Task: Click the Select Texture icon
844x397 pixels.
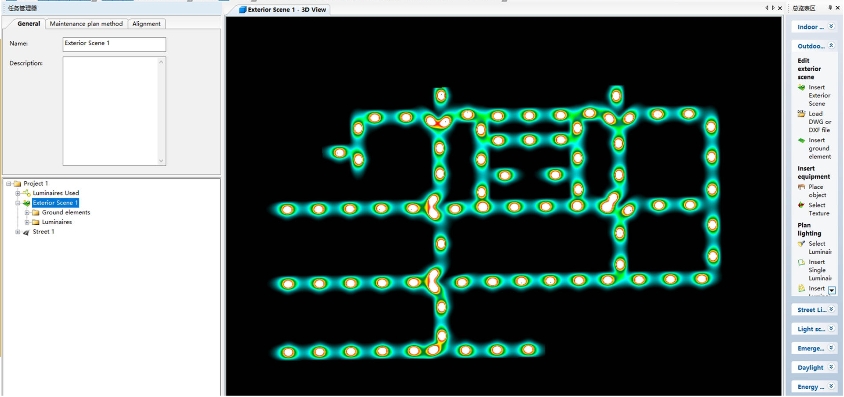Action: pyautogui.click(x=801, y=205)
